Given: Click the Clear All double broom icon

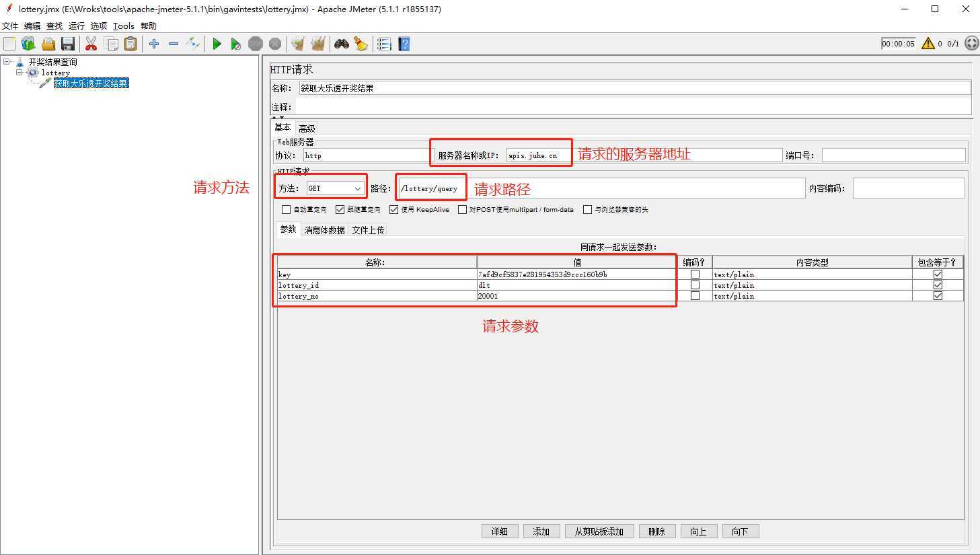Looking at the screenshot, I should 317,44.
